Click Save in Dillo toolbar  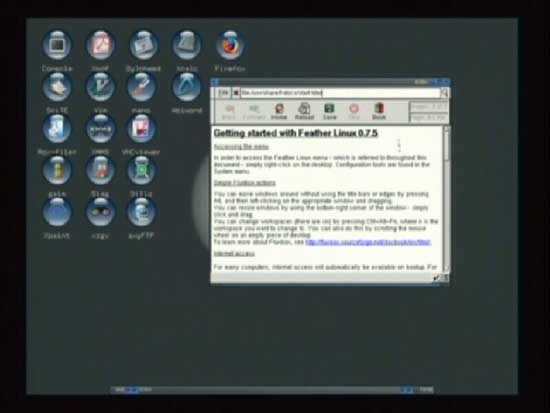(329, 112)
